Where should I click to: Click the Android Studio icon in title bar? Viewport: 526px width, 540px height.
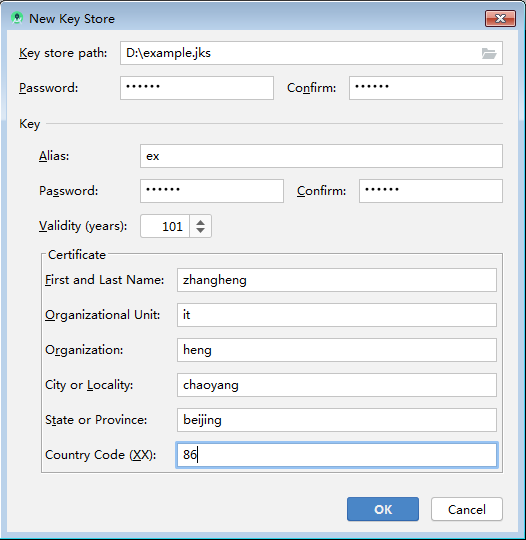tap(17, 18)
